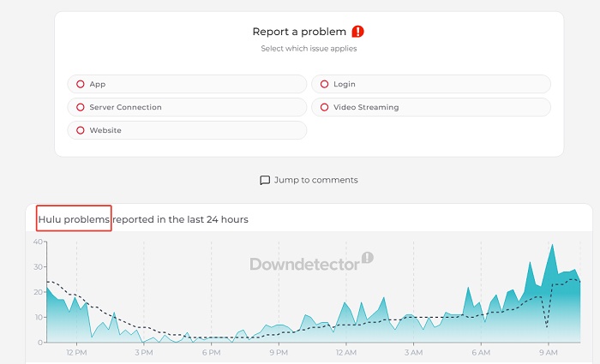The height and width of the screenshot is (364, 600).
Task: Click the highest spike in the chart
Action: 553,246
